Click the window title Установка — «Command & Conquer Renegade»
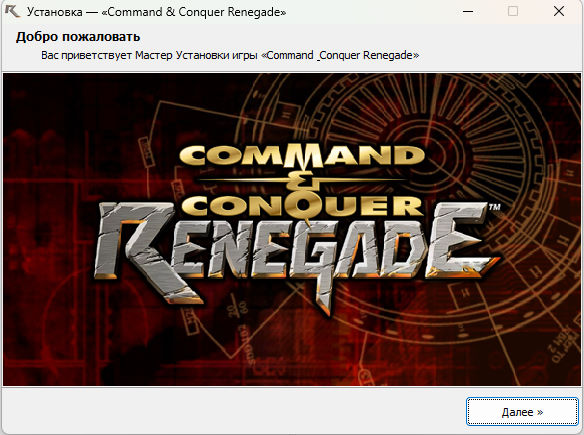This screenshot has width=584, height=435. pyautogui.click(x=156, y=12)
